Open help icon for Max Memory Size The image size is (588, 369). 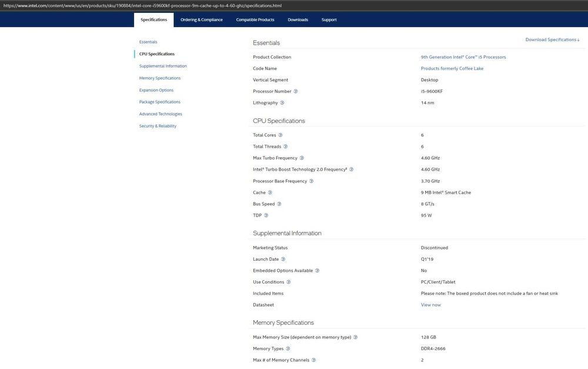[356, 337]
